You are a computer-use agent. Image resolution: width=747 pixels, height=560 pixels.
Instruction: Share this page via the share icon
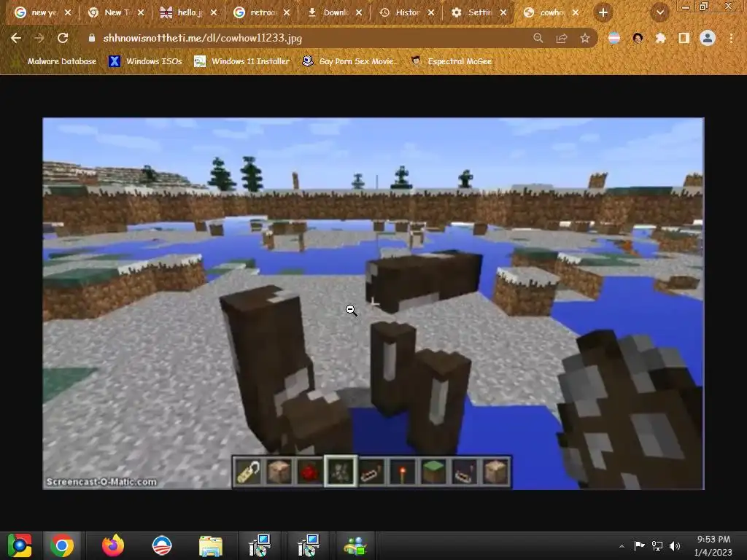pyautogui.click(x=562, y=38)
